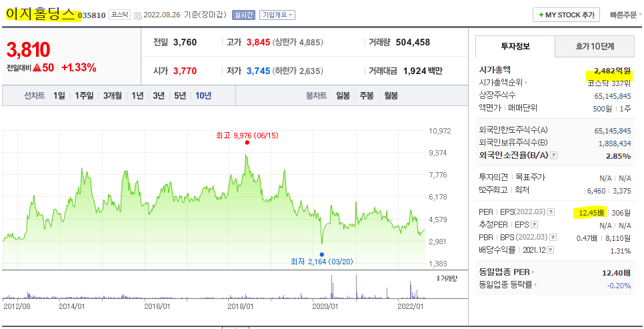Click the 이지홀딩스 stock name heading
This screenshot has height=329, width=644.
[x=41, y=15]
